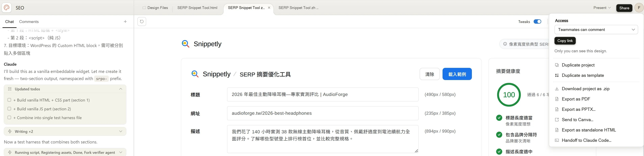Screen dimensions: 644x156
Task: Click the Duplicate as template icon
Action: [x=557, y=75]
